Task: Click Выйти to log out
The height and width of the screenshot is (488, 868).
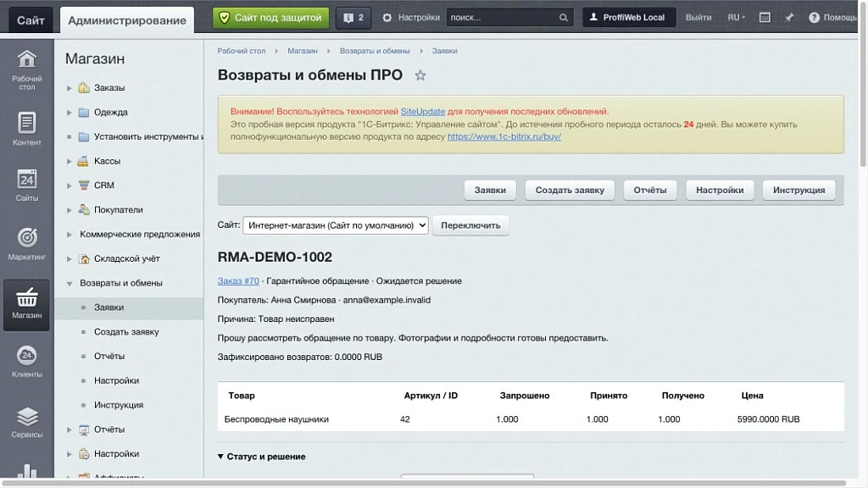Action: point(698,18)
